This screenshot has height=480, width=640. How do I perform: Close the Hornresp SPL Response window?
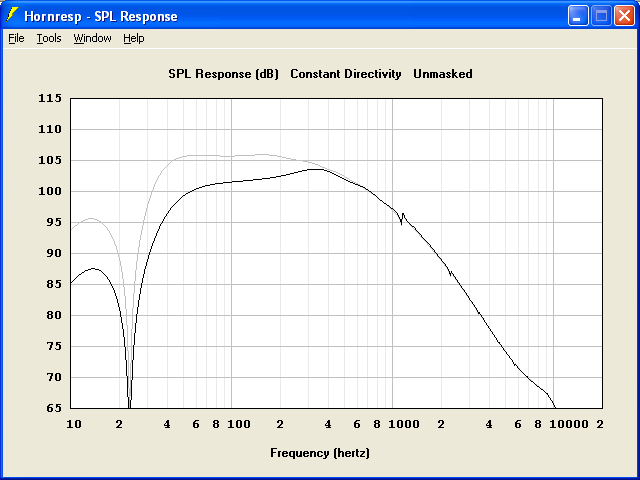(x=624, y=16)
